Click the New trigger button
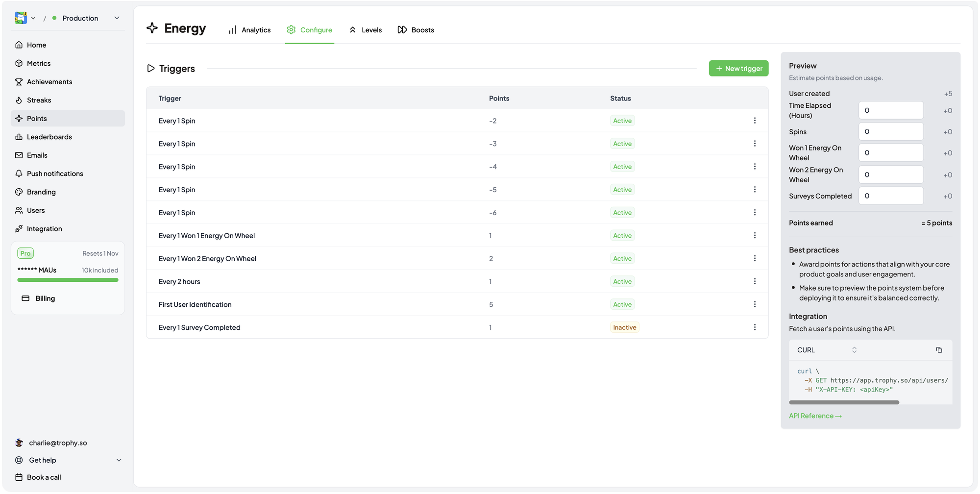 [x=738, y=69]
